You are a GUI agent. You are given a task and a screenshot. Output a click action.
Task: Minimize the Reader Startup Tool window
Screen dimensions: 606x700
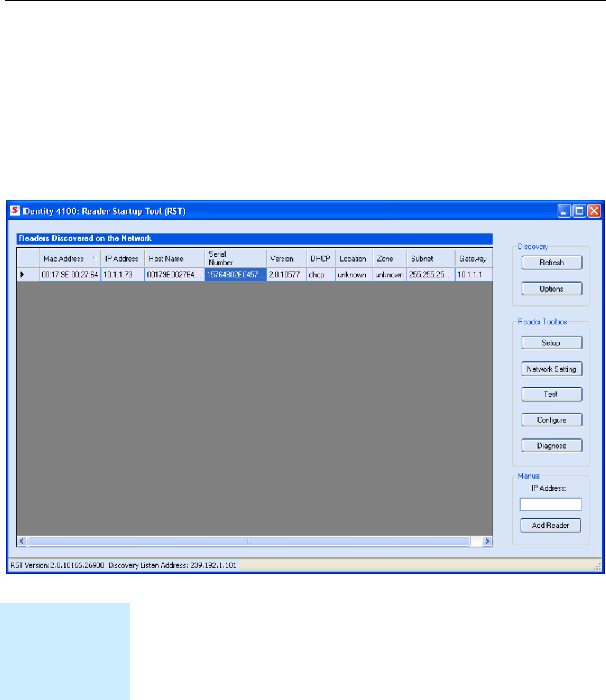pyautogui.click(x=564, y=210)
